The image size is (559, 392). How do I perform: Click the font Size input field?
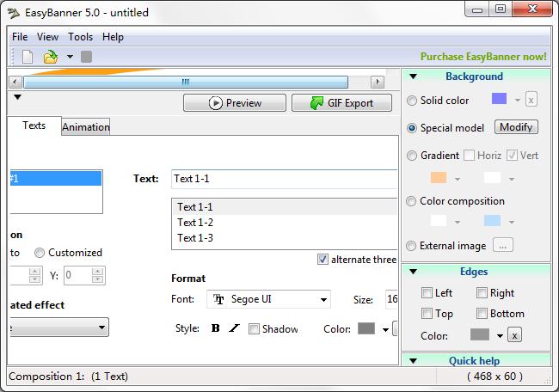point(391,299)
